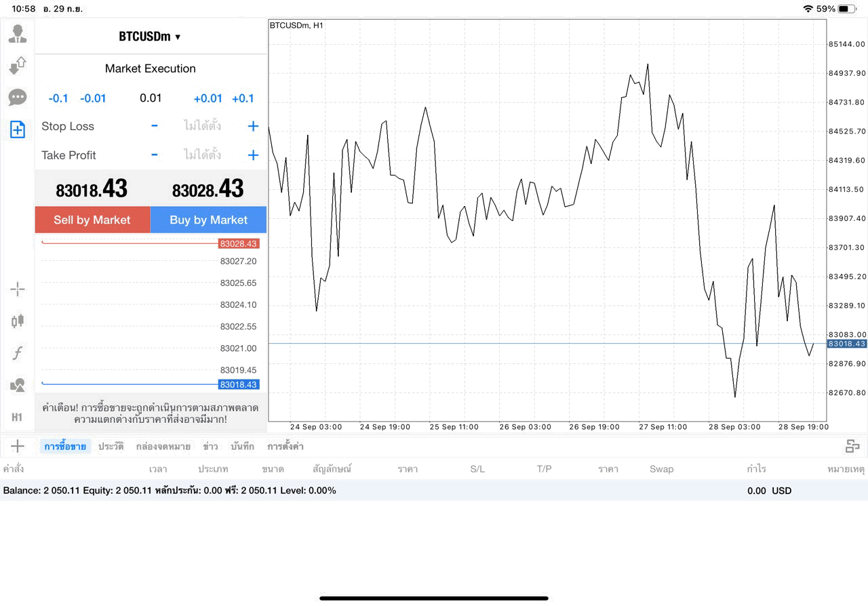Tap the Take Profit plus button
868x606 pixels.
253,155
